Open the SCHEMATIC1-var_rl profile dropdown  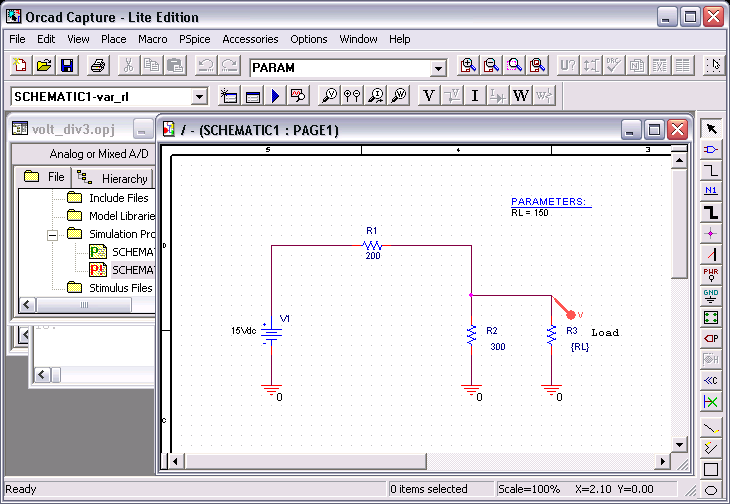(199, 97)
